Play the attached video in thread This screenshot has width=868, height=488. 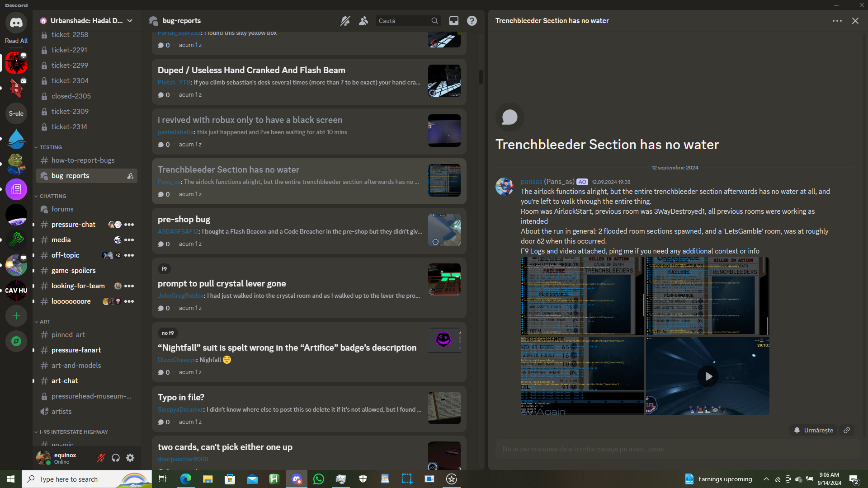pos(708,376)
